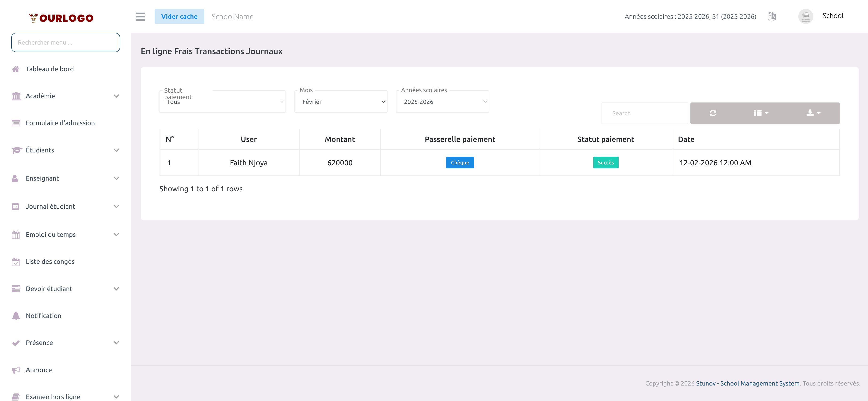Viewport: 868px width, 401px height.
Task: Click the Chèque payment gateway badge
Action: coord(460,162)
